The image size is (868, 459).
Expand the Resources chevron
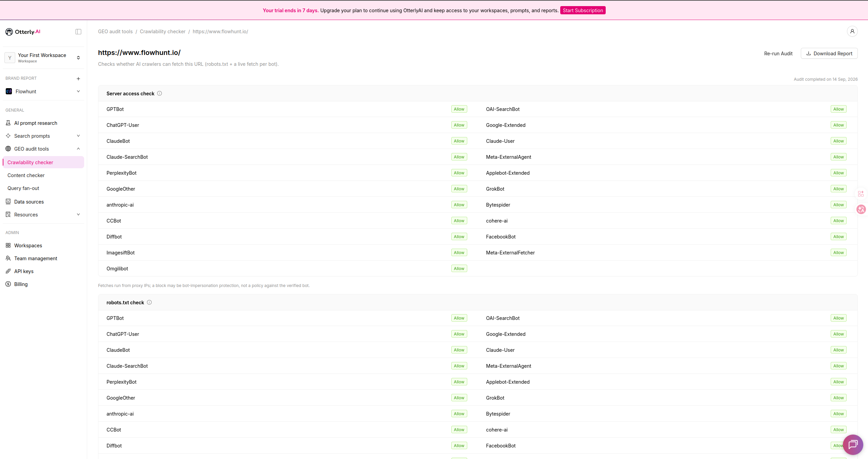tap(78, 214)
